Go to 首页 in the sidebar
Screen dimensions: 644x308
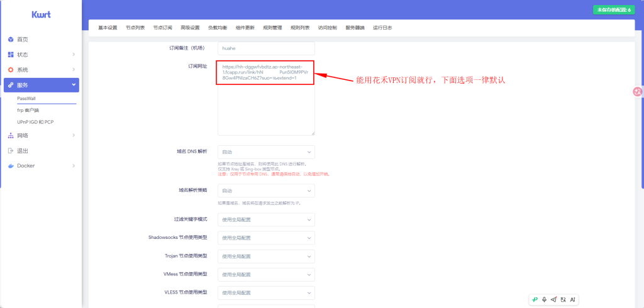click(x=23, y=40)
